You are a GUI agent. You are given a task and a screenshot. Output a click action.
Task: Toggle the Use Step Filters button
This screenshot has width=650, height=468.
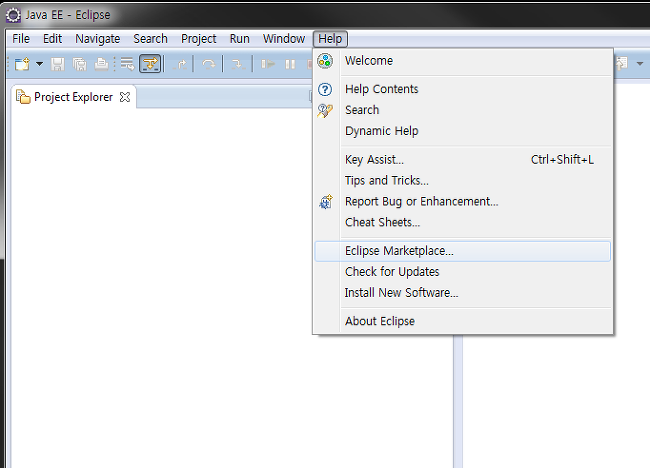150,64
